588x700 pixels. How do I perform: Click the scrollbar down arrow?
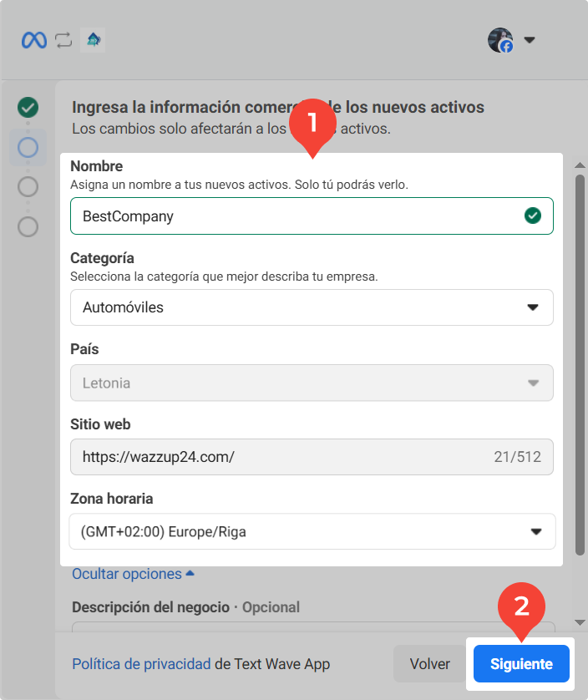pyautogui.click(x=580, y=622)
